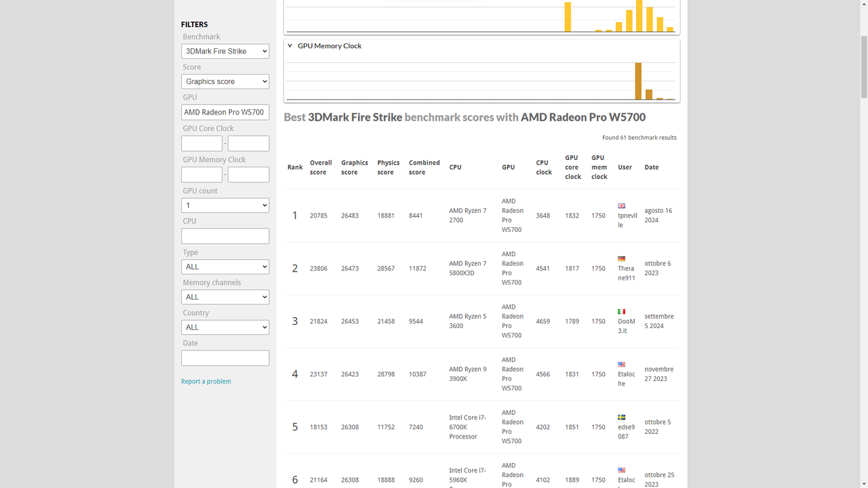Click the GPU filter input field

tap(225, 113)
